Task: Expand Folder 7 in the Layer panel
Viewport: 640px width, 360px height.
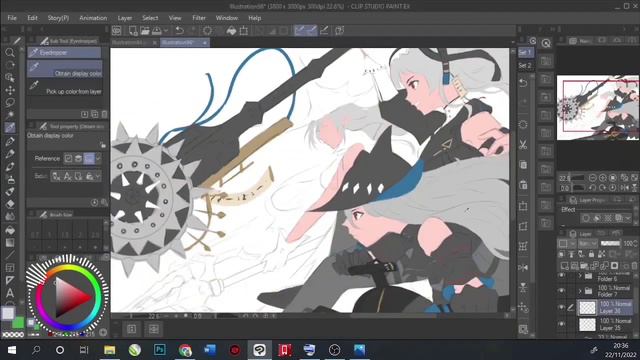Action: click(x=580, y=291)
